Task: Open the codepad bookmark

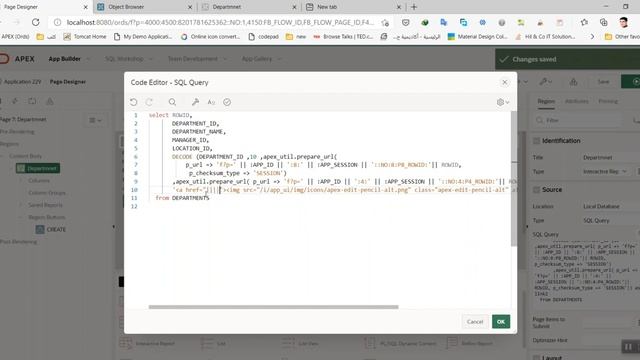Action: coord(263,37)
